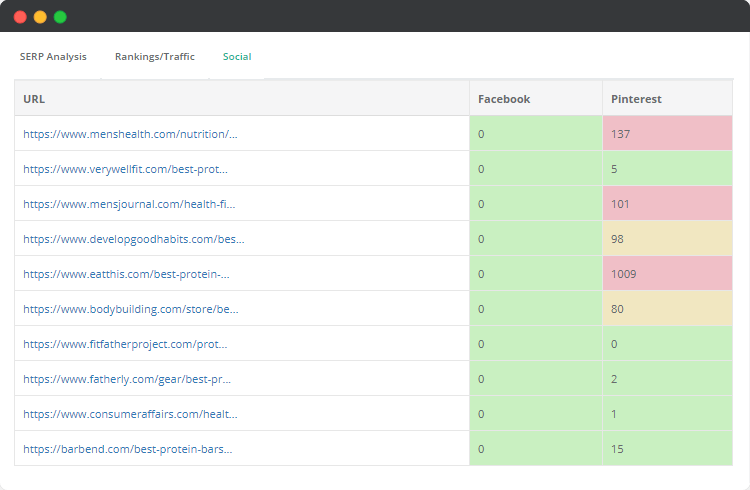Click Facebook value 0 for verywellfit row

coord(536,168)
